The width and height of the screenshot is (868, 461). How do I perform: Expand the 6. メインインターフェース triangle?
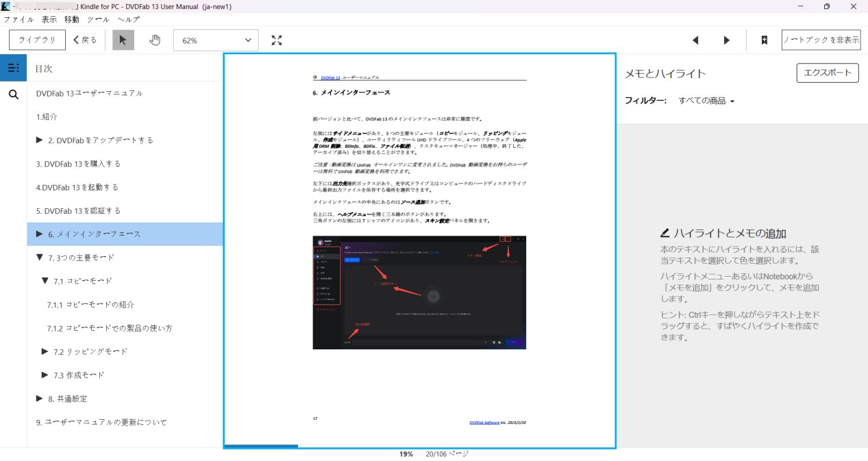39,234
